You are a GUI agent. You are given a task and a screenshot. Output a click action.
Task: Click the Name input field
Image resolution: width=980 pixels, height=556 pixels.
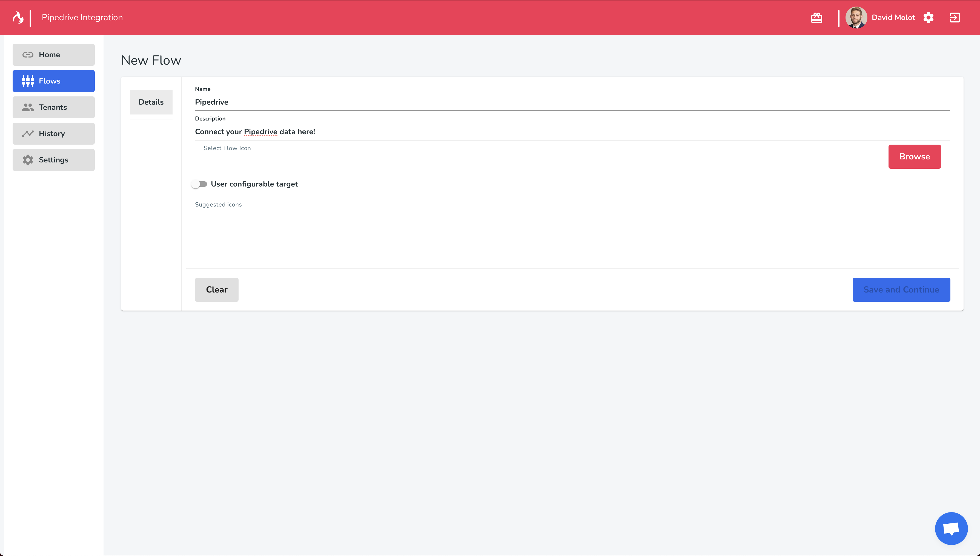572,102
